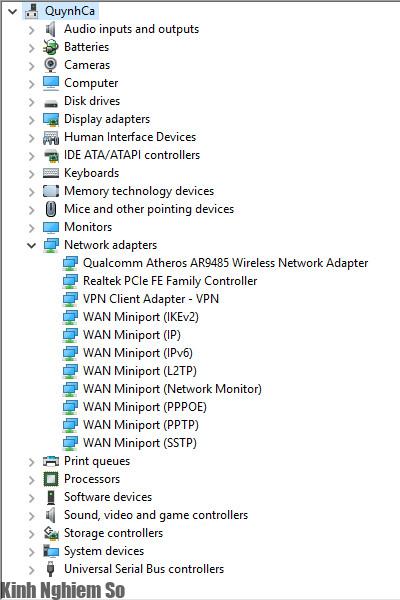Click the Print queues printer icon
400x600 pixels.
[51, 461]
